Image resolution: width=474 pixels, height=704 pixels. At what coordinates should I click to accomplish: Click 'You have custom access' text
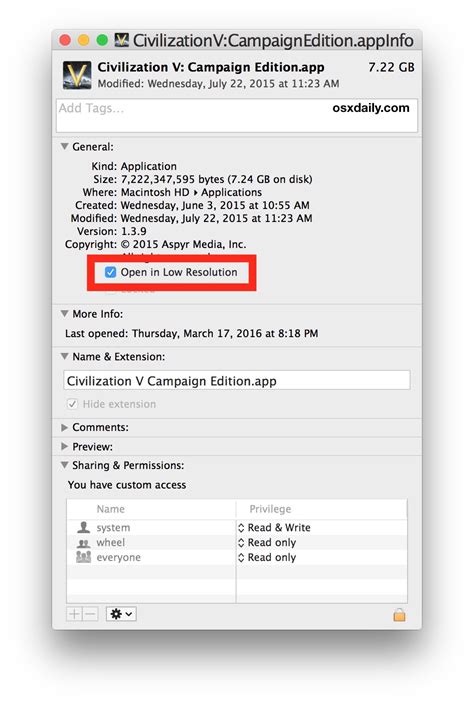[x=127, y=485]
